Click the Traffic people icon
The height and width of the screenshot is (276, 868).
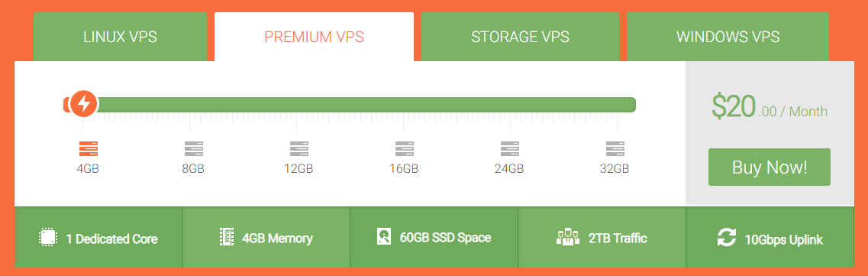click(567, 237)
